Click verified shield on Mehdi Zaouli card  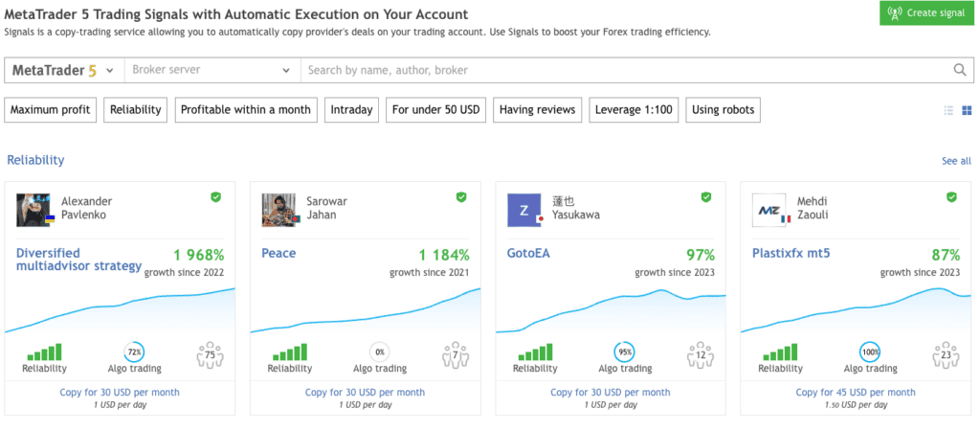[x=951, y=197]
